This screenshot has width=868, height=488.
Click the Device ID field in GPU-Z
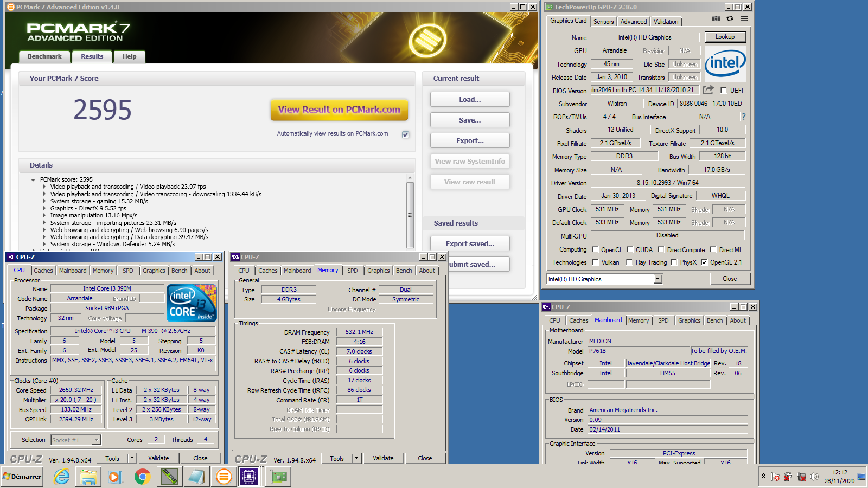(711, 104)
